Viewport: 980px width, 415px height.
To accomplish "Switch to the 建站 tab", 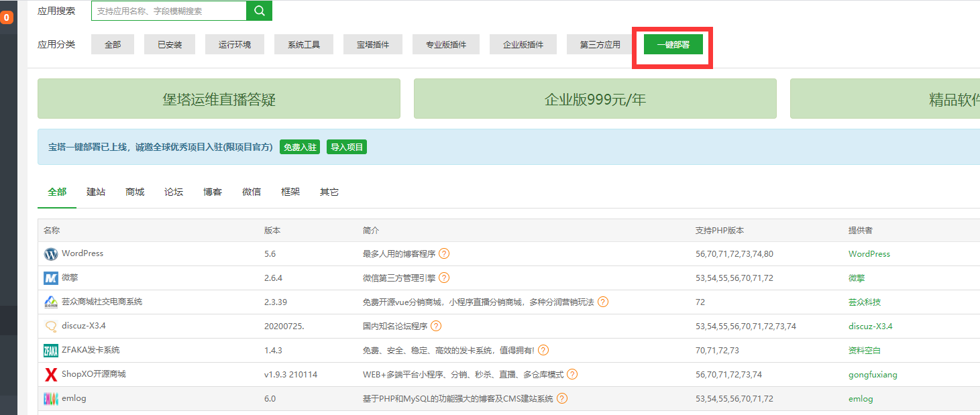I will (96, 192).
